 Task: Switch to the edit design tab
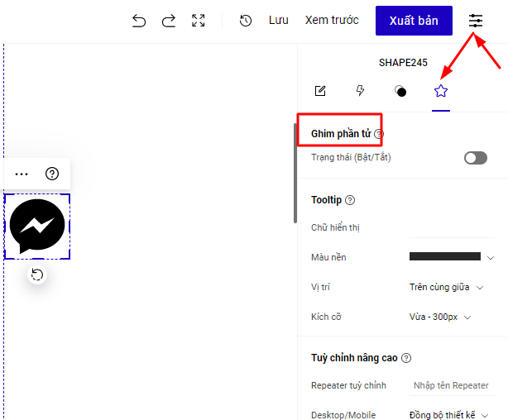point(320,91)
